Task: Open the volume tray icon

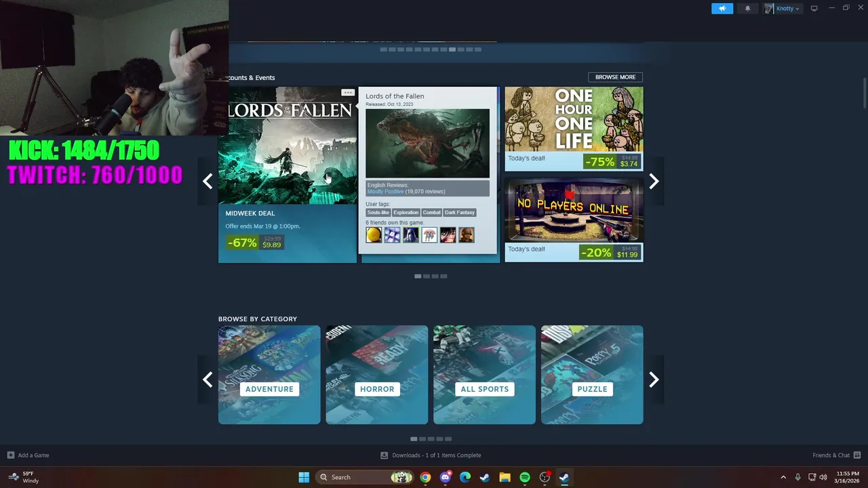Action: (824, 477)
